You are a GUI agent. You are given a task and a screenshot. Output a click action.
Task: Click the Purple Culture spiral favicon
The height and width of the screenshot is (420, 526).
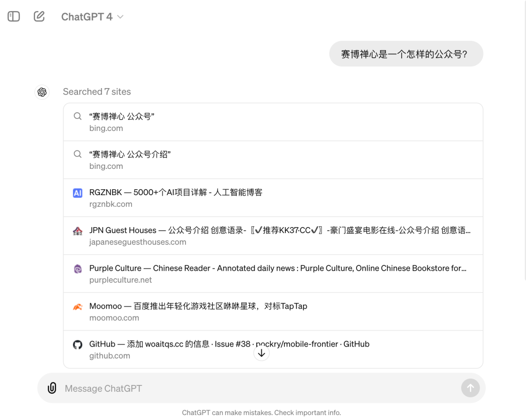[78, 269]
